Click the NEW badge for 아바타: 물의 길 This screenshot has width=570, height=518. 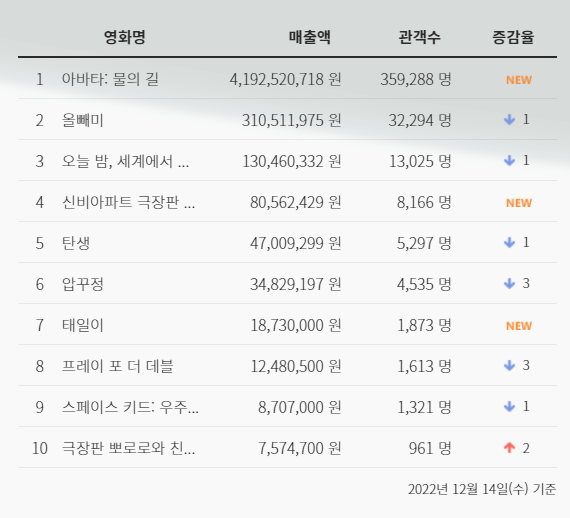click(519, 80)
